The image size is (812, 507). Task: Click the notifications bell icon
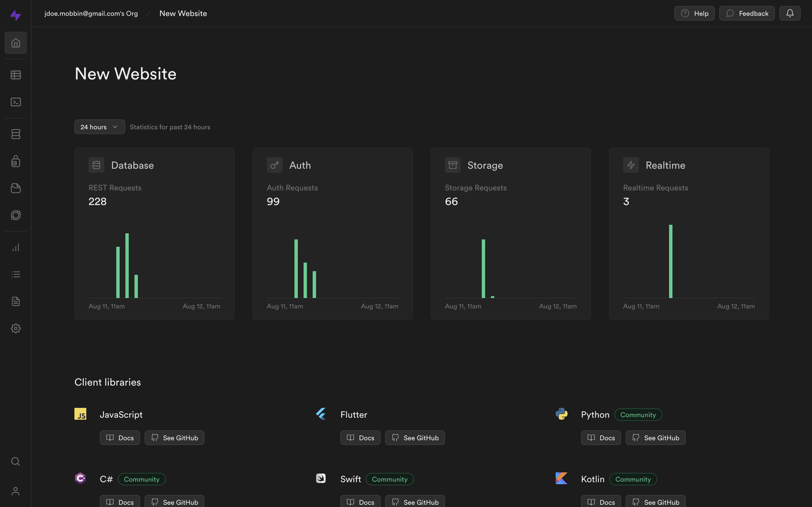point(789,14)
